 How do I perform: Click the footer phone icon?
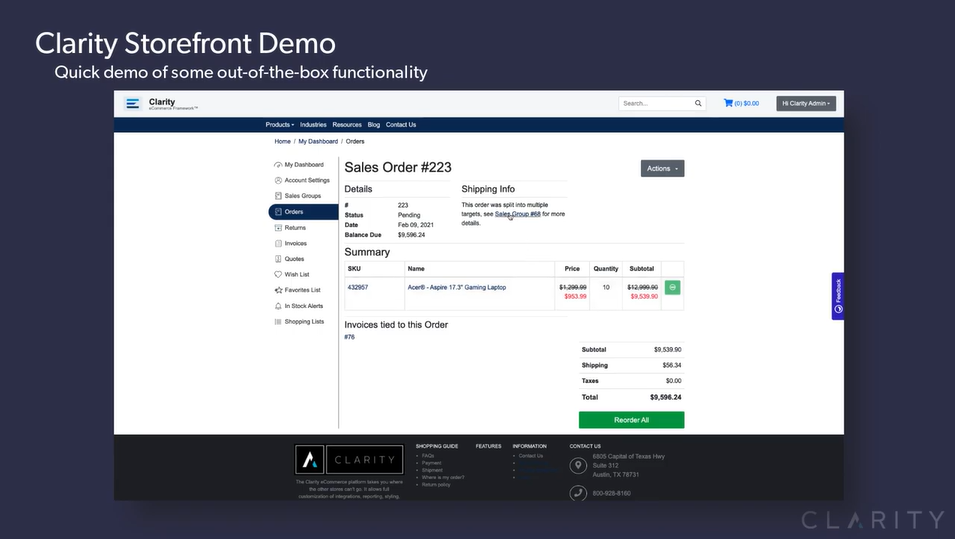point(578,493)
